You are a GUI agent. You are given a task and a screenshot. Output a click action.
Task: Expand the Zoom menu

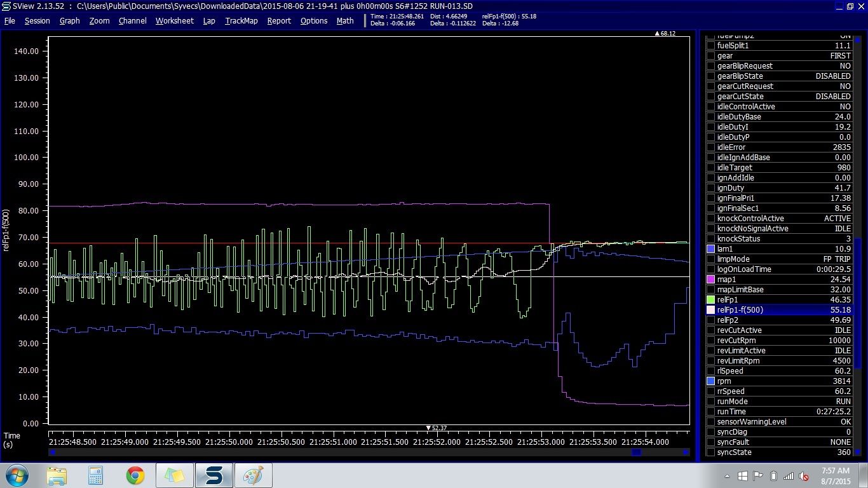[x=99, y=20]
